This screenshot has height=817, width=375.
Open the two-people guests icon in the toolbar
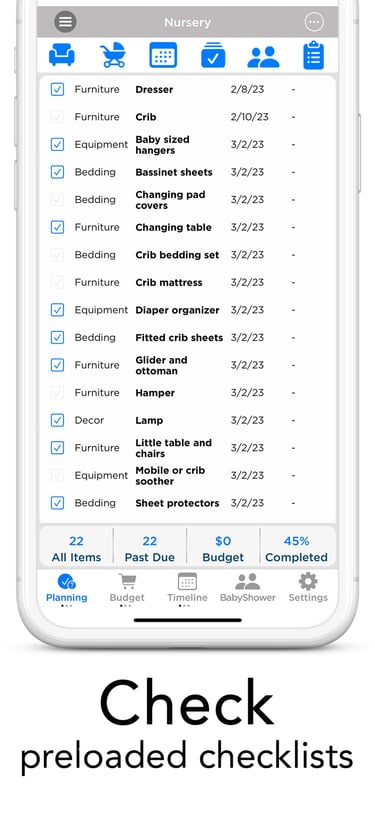click(263, 57)
